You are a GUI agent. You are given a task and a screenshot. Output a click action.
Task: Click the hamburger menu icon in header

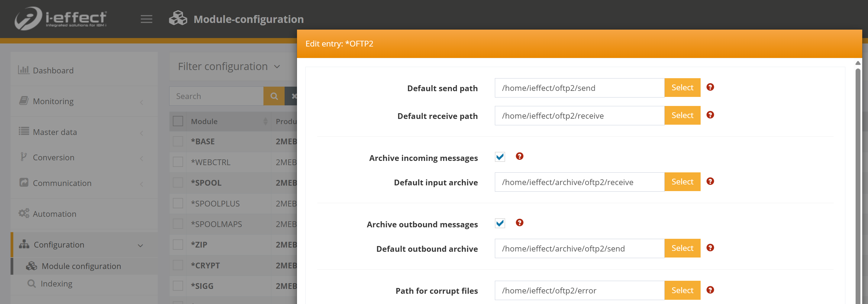146,19
